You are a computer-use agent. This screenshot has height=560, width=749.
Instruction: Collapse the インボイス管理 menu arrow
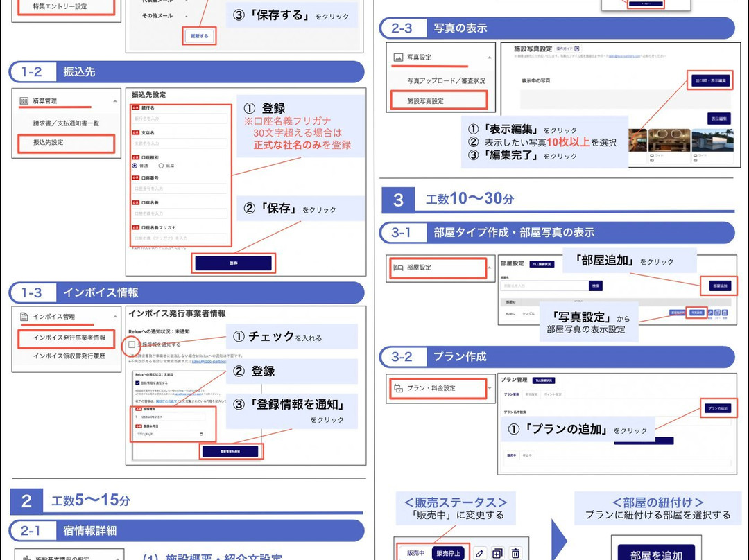tap(114, 317)
